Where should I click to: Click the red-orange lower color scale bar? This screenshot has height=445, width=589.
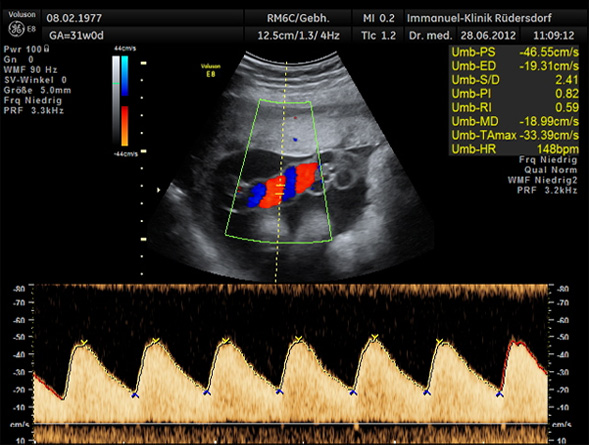[125, 126]
